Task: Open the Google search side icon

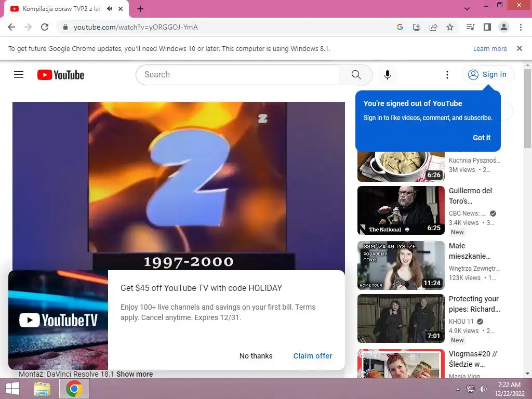Action: [x=400, y=27]
